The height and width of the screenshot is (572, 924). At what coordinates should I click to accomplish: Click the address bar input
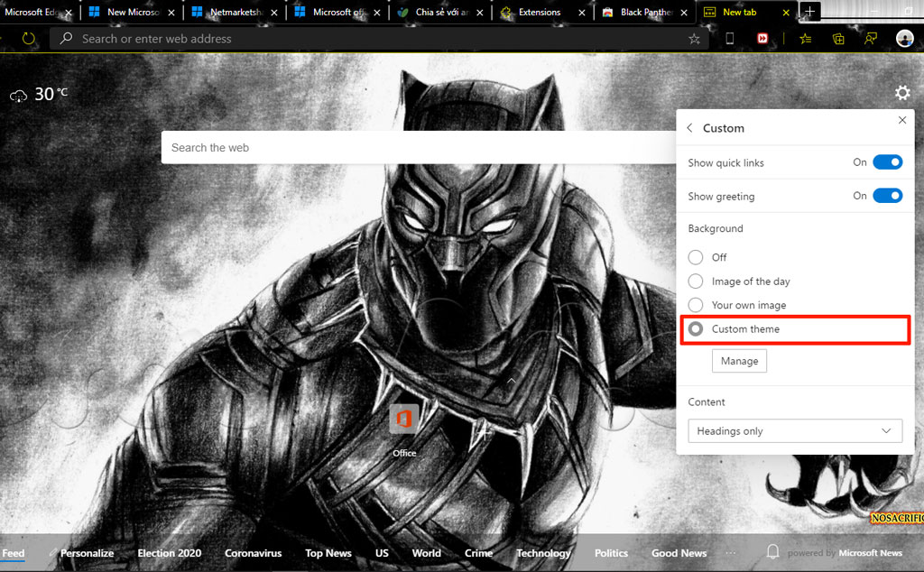click(377, 39)
